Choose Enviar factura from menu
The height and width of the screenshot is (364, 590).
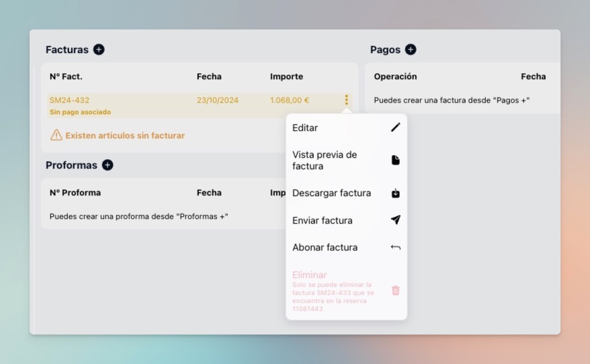322,220
